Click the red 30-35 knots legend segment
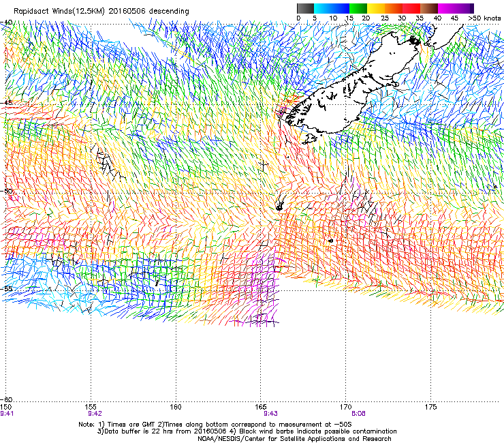Screen dimensions: 504x443 point(411,8)
